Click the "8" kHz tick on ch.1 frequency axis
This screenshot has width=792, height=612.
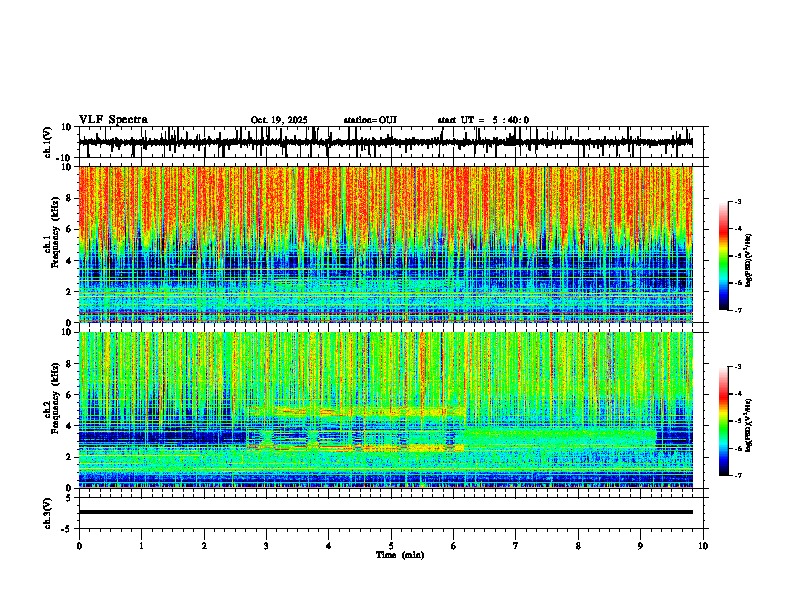[x=69, y=198]
